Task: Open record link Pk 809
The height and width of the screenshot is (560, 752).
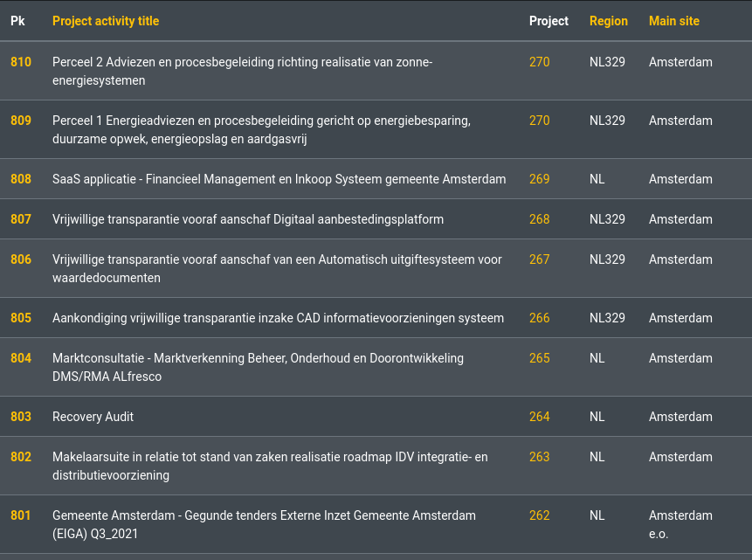Action: 21,121
